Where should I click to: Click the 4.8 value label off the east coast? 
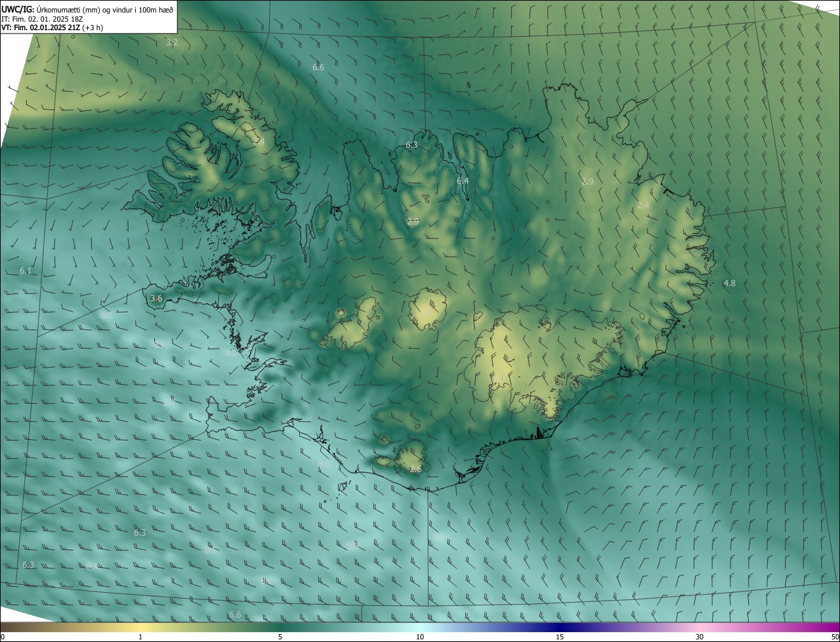pyautogui.click(x=729, y=283)
